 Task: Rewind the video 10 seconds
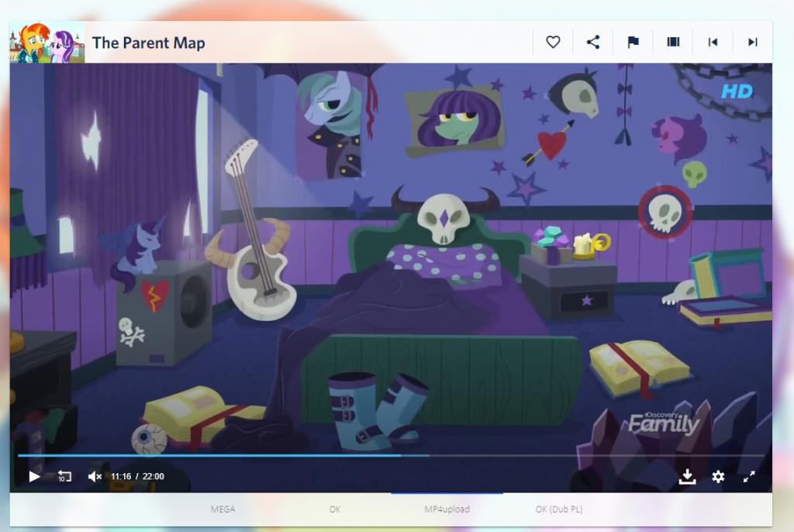point(64,476)
